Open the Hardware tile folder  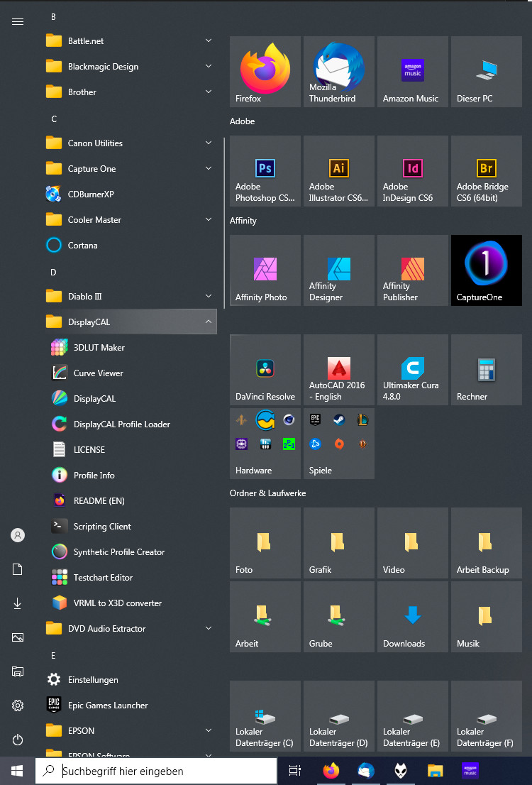coord(265,444)
